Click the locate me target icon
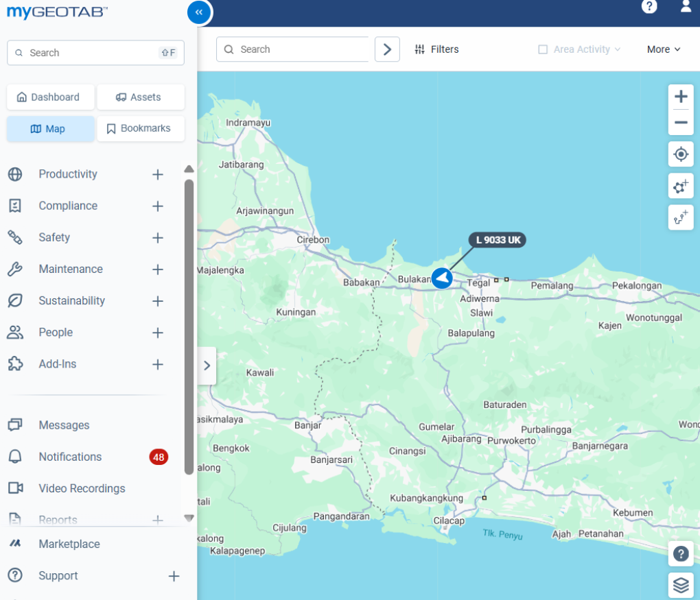Screen dimensions: 700x600 tap(681, 154)
